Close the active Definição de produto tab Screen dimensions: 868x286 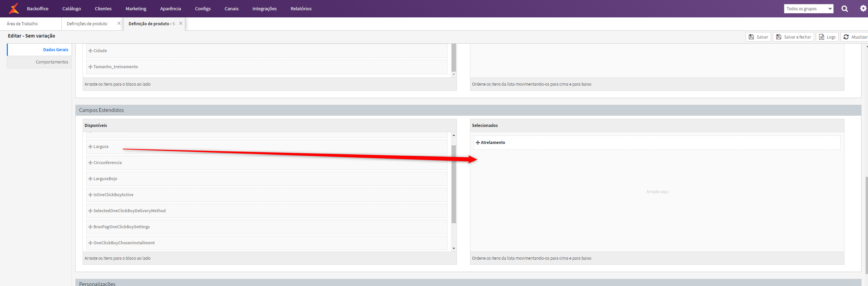coord(181,23)
